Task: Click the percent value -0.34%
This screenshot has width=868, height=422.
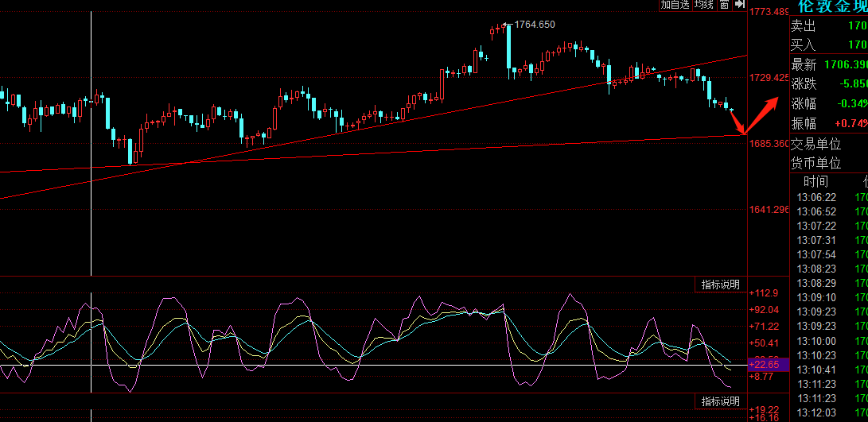Action: (x=853, y=103)
